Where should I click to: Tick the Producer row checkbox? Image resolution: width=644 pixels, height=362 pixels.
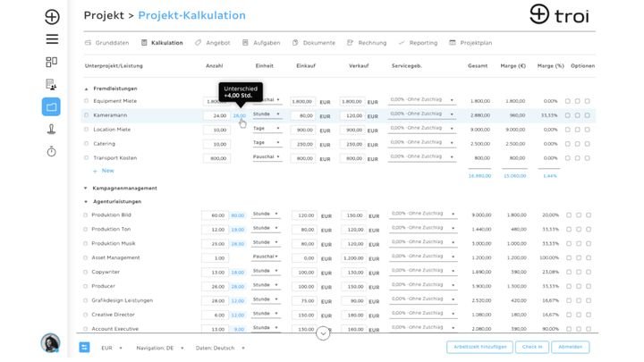(86, 286)
